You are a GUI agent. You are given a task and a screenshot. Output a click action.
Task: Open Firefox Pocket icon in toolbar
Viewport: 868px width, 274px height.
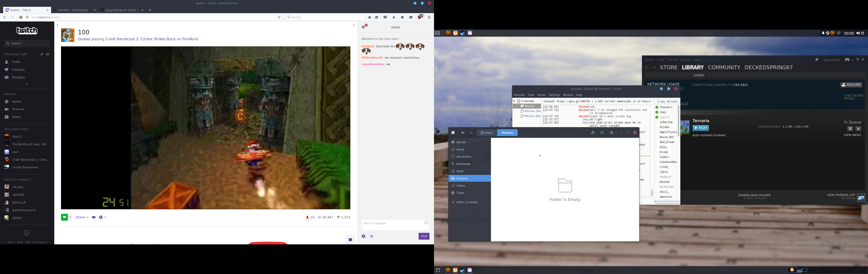(x=385, y=17)
